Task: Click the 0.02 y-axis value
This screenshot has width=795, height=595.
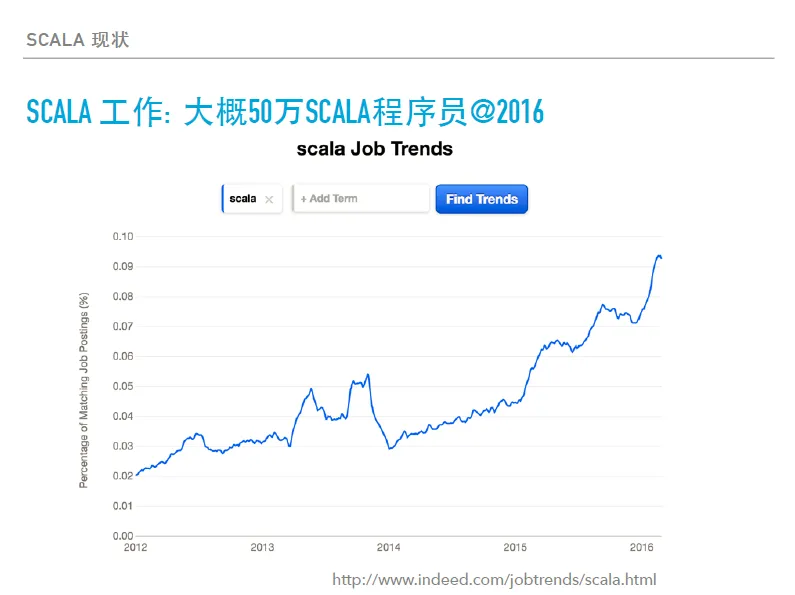Action: click(x=123, y=476)
